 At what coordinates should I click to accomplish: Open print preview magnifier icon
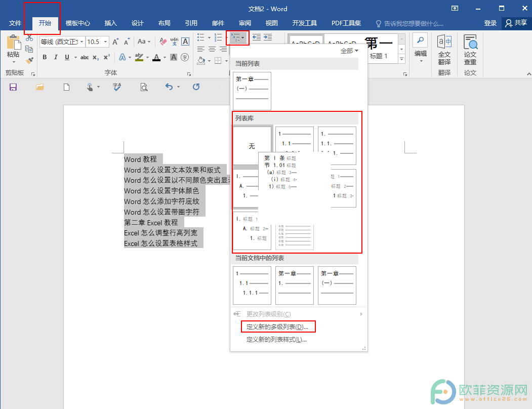[144, 87]
